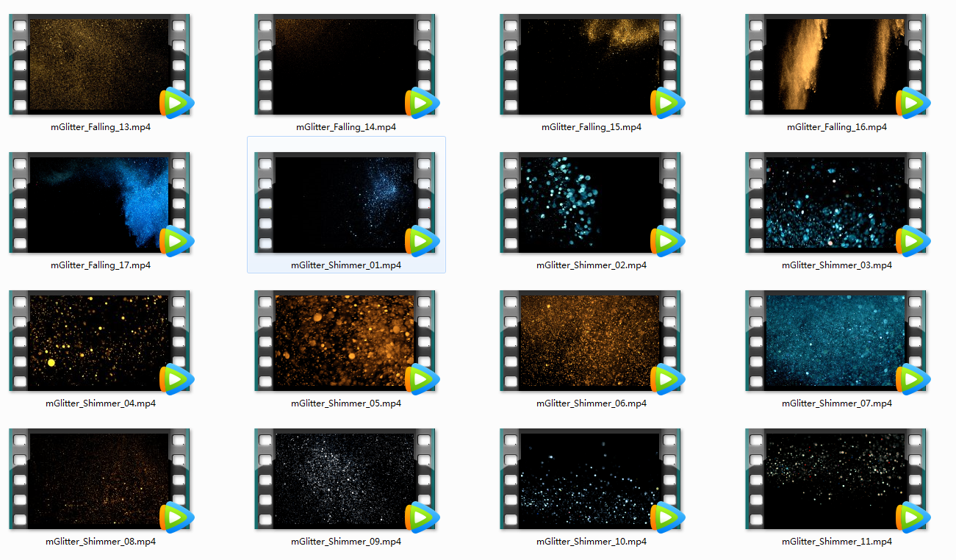Click the file name mGlitter_Shimmer_04.mp4
The width and height of the screenshot is (956, 560).
click(101, 403)
